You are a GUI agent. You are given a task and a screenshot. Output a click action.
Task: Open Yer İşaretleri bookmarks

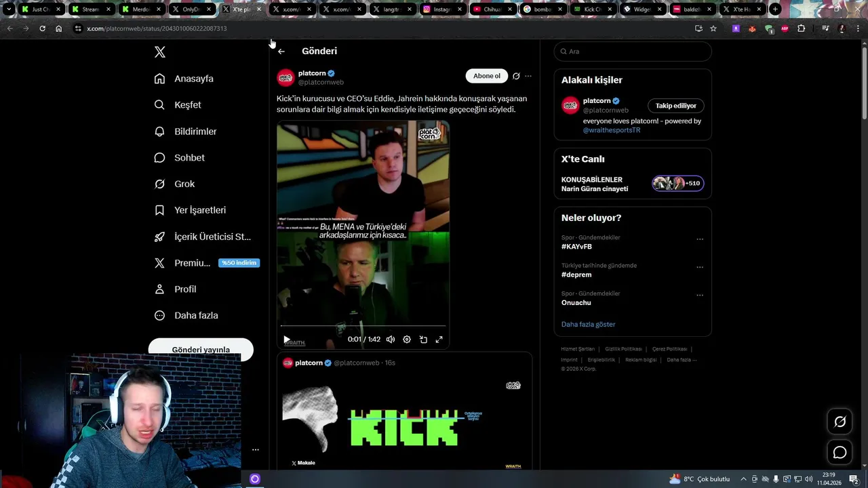(x=190, y=210)
